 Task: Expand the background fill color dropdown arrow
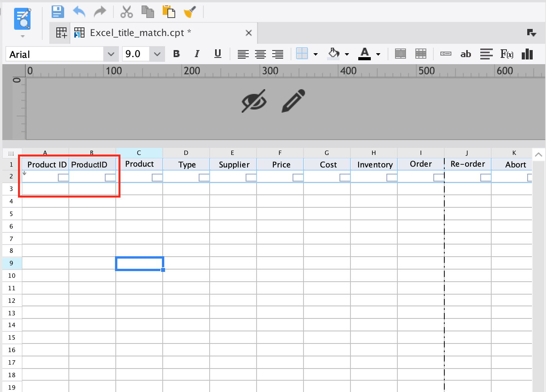347,54
